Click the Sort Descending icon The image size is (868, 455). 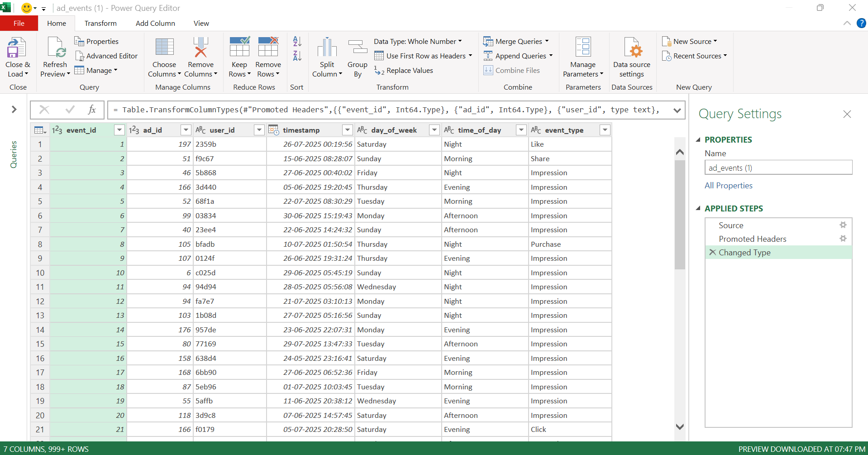pos(297,56)
